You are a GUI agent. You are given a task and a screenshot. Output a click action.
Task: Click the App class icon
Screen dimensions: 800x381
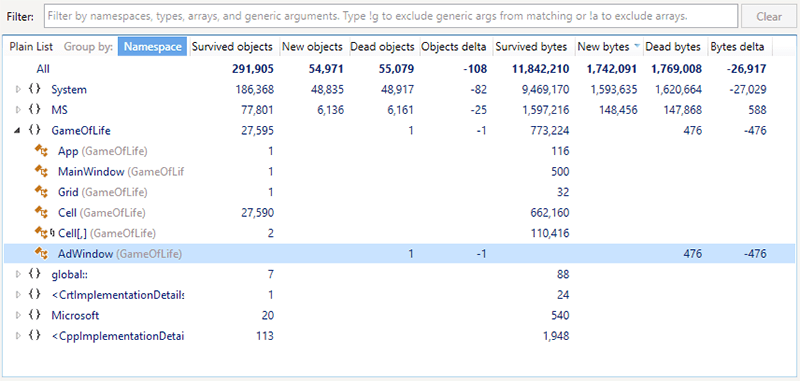pyautogui.click(x=41, y=151)
